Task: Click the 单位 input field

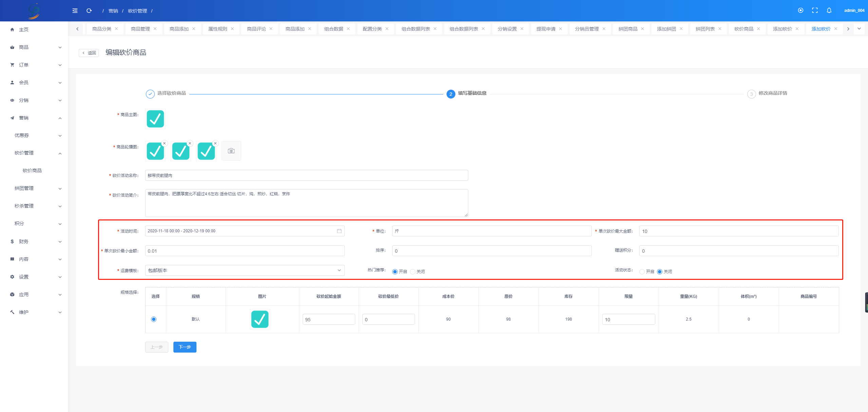Action: pyautogui.click(x=492, y=231)
